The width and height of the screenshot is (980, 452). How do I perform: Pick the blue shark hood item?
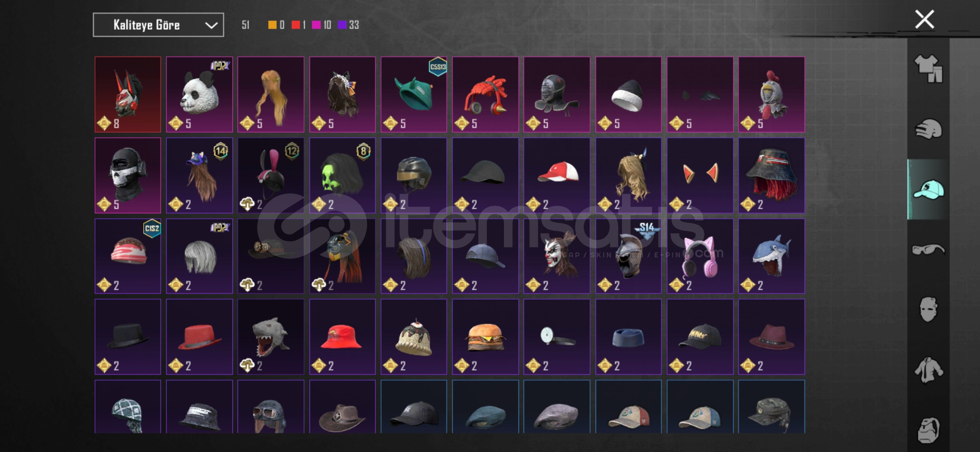click(x=771, y=256)
